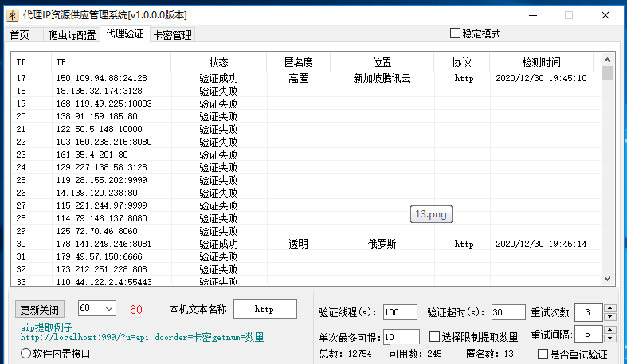The image size is (627, 364).
Task: Click the API example URL text
Action: click(x=142, y=337)
